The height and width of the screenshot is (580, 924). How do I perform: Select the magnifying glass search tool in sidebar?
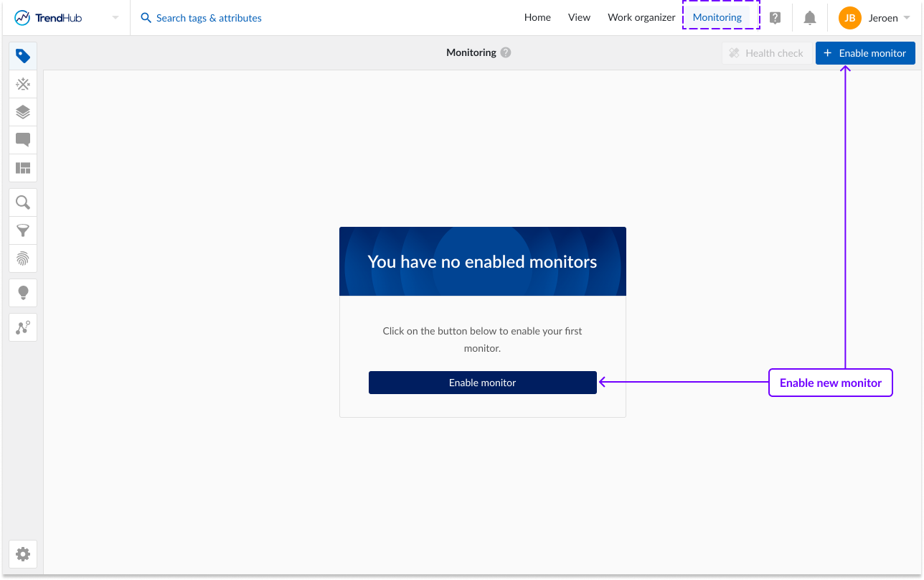click(x=23, y=202)
